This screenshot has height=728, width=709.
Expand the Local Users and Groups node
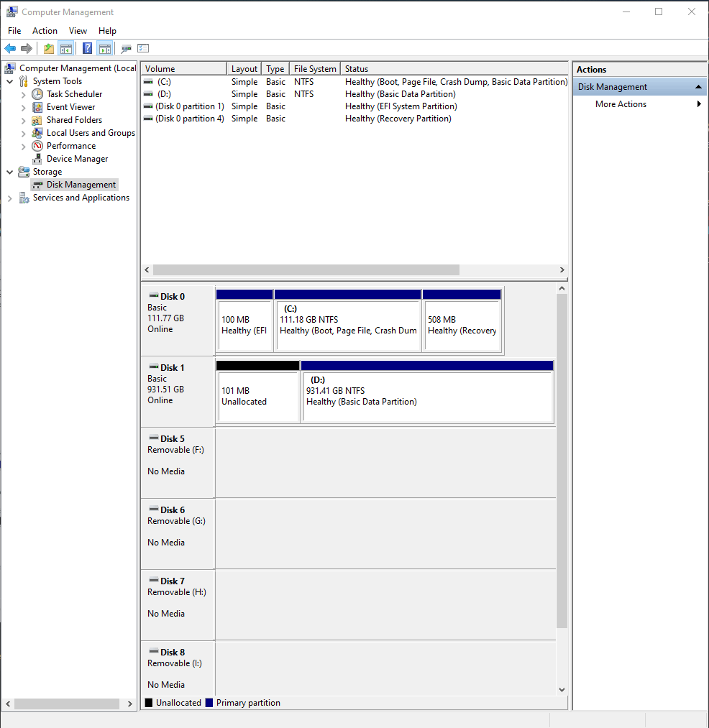[x=23, y=133]
